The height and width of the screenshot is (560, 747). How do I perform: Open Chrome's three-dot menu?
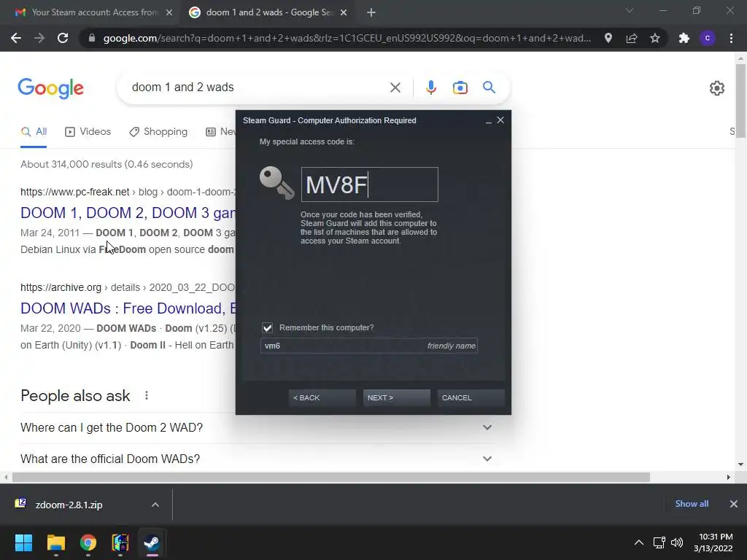(731, 38)
